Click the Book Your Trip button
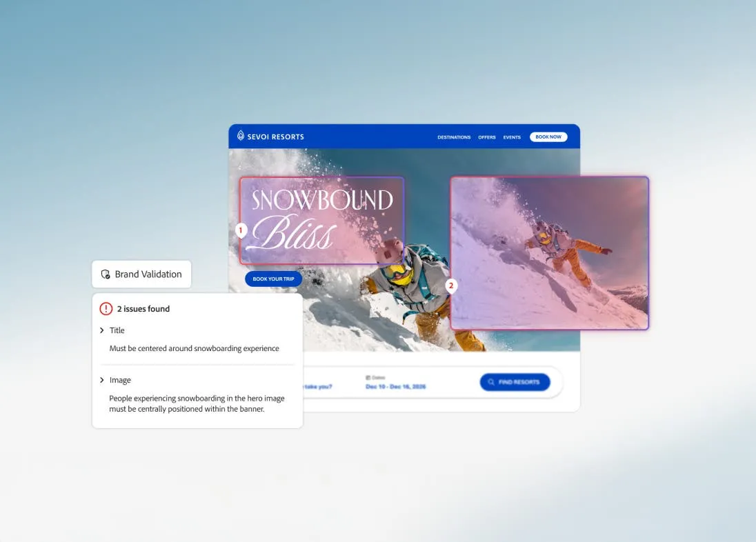Image resolution: width=756 pixels, height=542 pixels. click(x=273, y=279)
